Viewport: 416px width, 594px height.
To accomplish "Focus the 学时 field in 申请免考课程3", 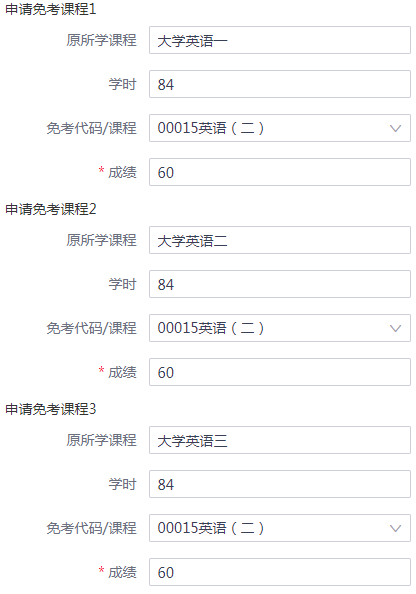I will (280, 484).
